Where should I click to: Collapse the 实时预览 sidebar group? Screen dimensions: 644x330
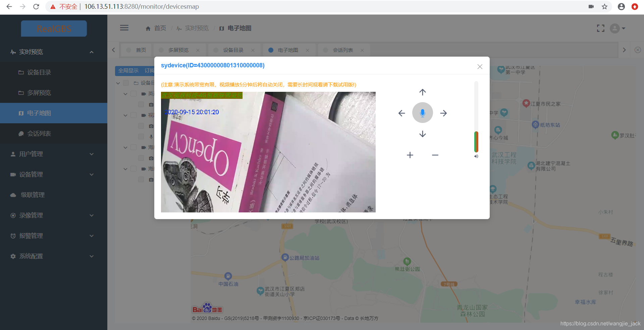pyautogui.click(x=54, y=52)
